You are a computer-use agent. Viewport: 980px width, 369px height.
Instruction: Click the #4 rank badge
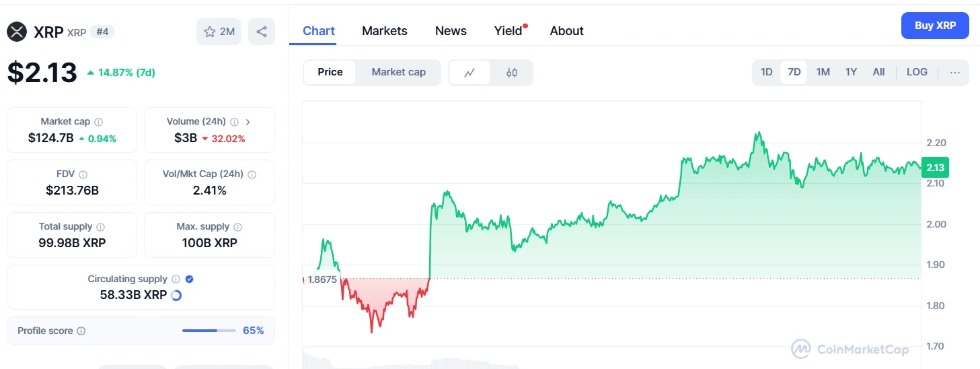click(102, 32)
